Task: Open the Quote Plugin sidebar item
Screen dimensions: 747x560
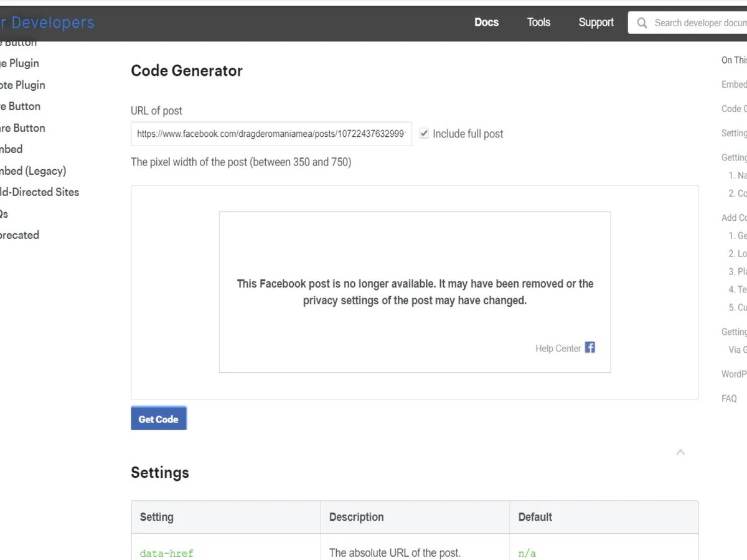Action: (x=22, y=85)
